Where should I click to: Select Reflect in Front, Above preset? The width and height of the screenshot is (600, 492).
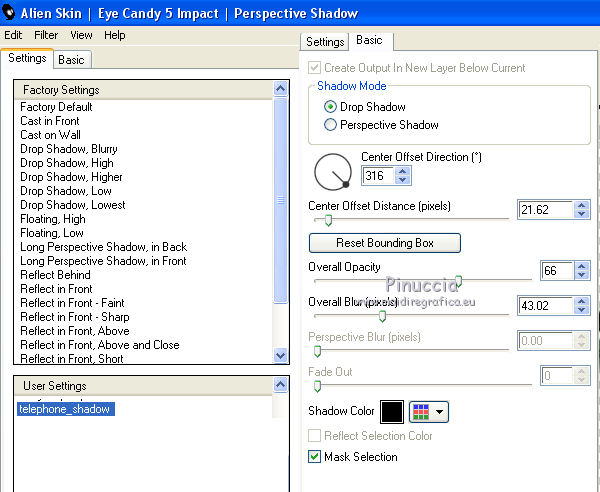[75, 331]
